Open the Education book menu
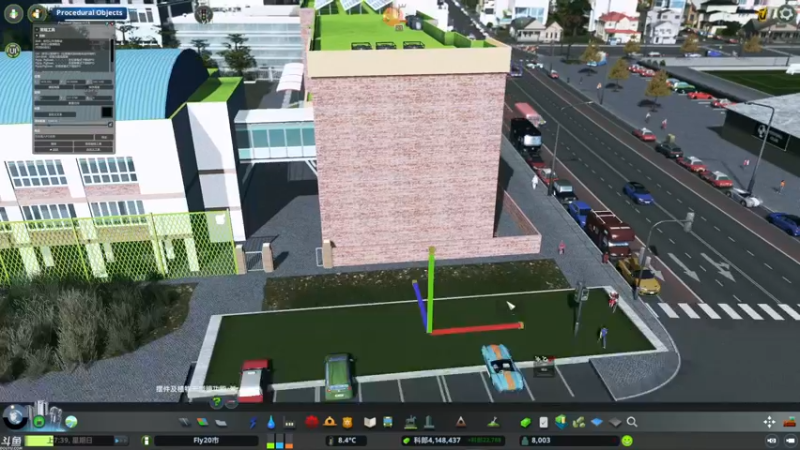 click(370, 422)
